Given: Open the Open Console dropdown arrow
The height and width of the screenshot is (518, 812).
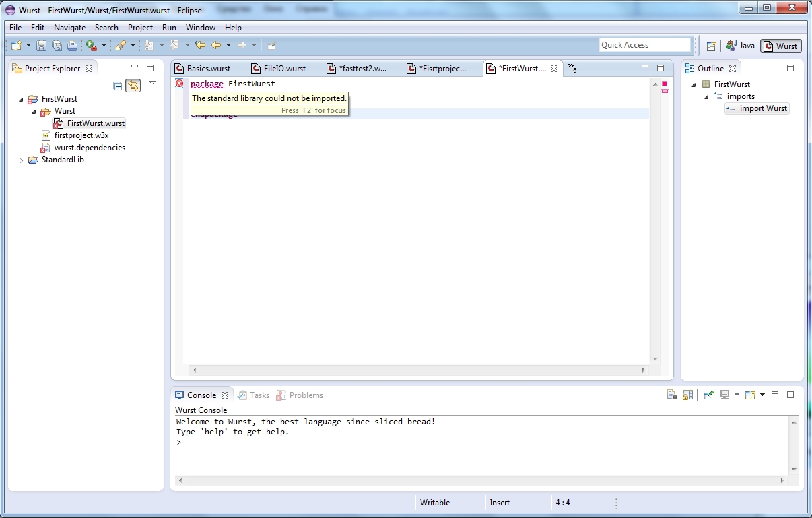Looking at the screenshot, I should click(762, 395).
